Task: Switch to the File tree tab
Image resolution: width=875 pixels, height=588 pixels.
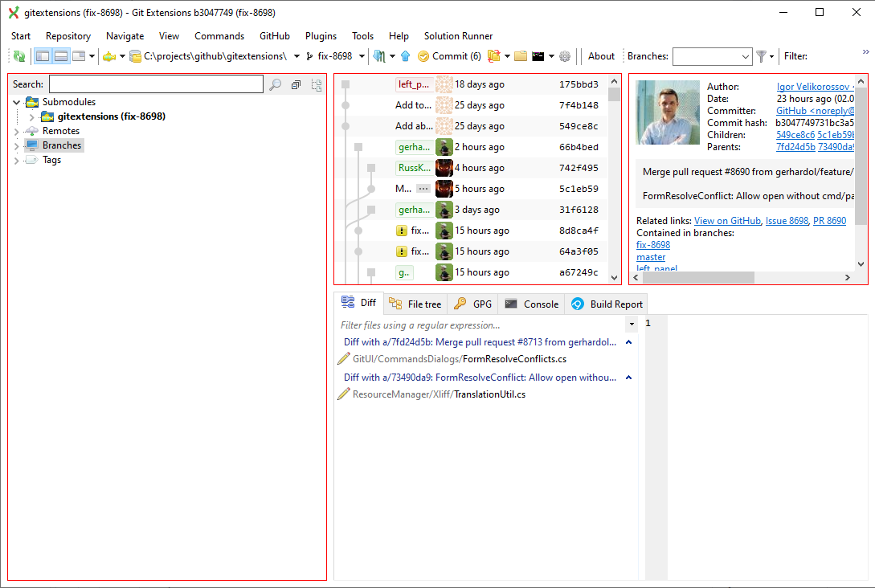Action: pyautogui.click(x=415, y=304)
